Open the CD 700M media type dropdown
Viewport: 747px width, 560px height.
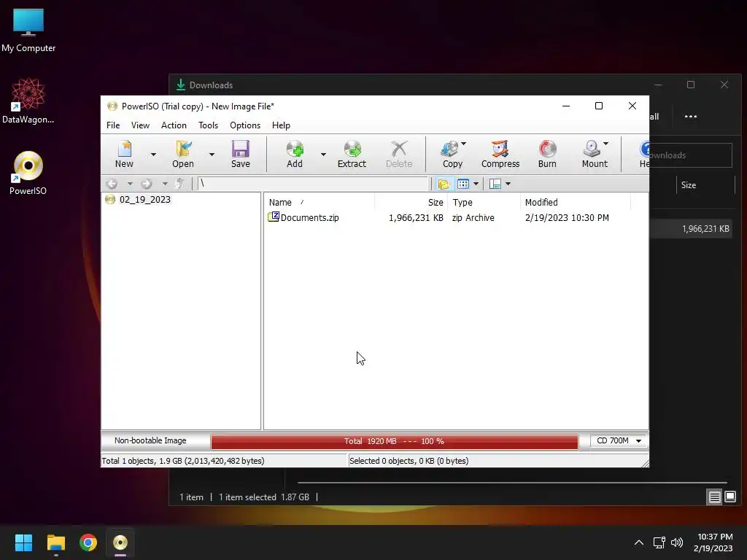click(x=619, y=441)
